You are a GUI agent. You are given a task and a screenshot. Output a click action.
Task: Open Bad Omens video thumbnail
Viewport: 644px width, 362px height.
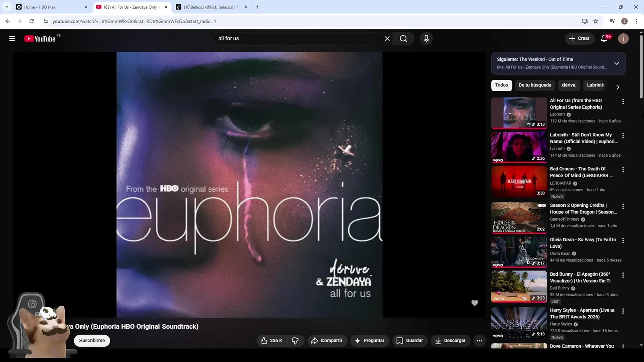pyautogui.click(x=519, y=182)
